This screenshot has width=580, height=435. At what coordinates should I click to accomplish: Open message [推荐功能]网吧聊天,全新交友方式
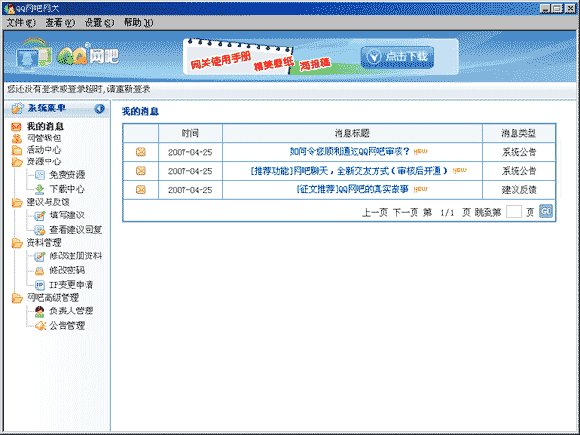click(x=349, y=171)
